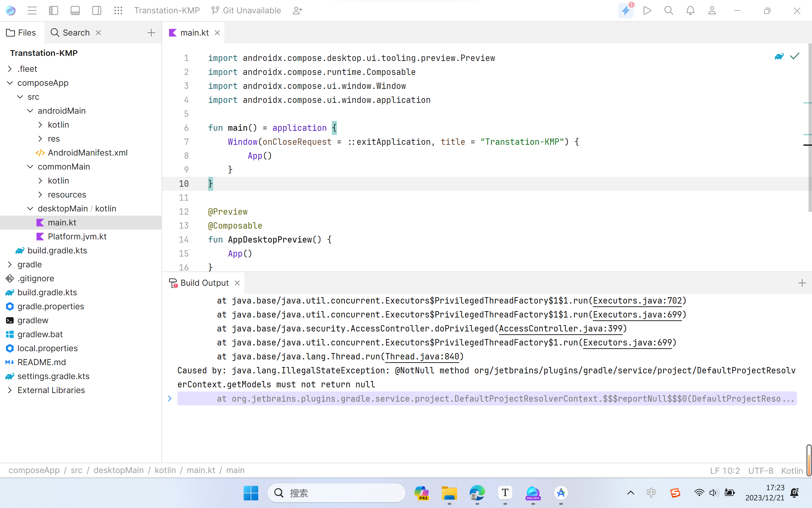Expand the resources folder
This screenshot has width=812, height=508.
point(40,195)
